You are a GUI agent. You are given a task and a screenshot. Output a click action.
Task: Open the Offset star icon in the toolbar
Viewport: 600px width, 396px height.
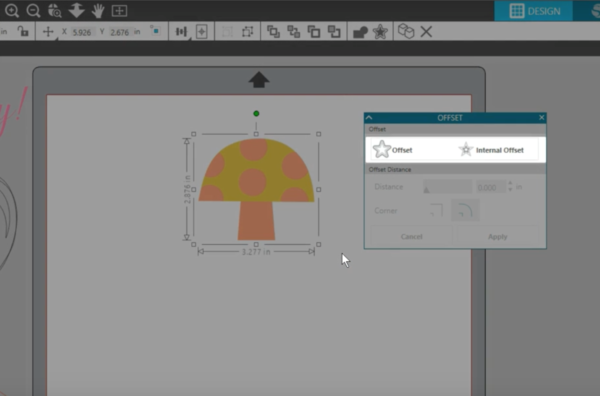[x=380, y=31]
